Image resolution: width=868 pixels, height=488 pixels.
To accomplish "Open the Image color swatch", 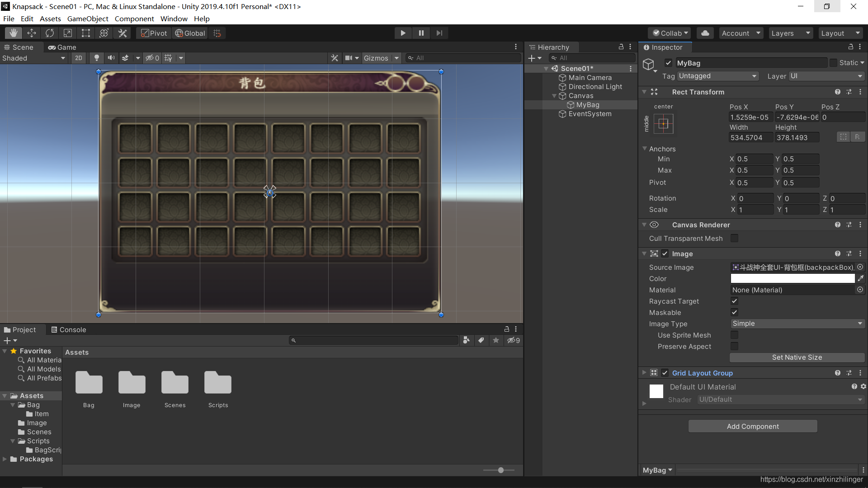I will 793,278.
